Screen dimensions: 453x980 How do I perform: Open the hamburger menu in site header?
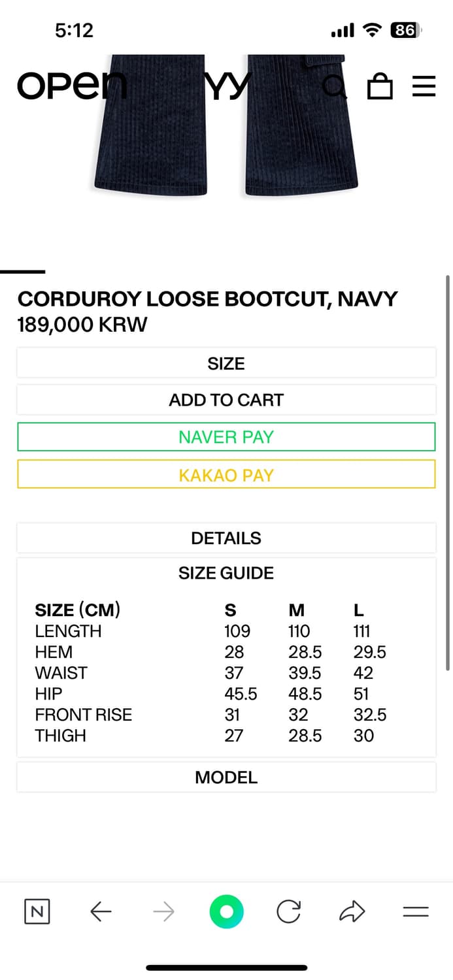tap(424, 86)
